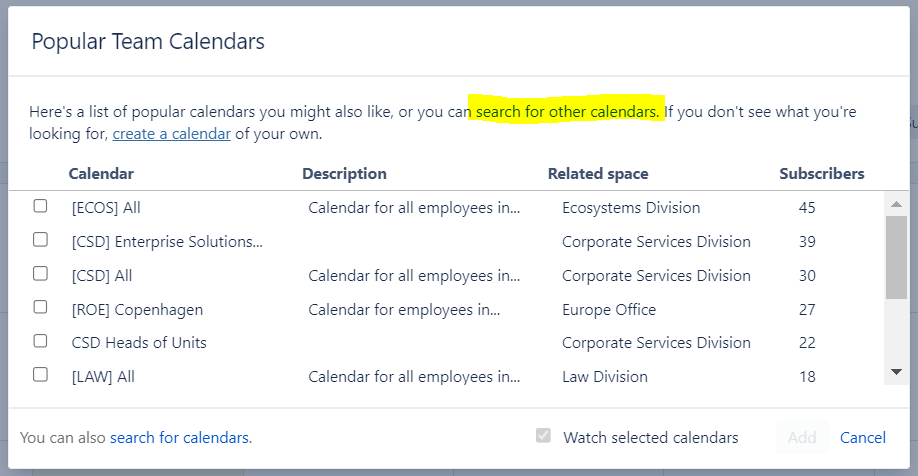Check the CSD Heads of Units checkbox

40,341
